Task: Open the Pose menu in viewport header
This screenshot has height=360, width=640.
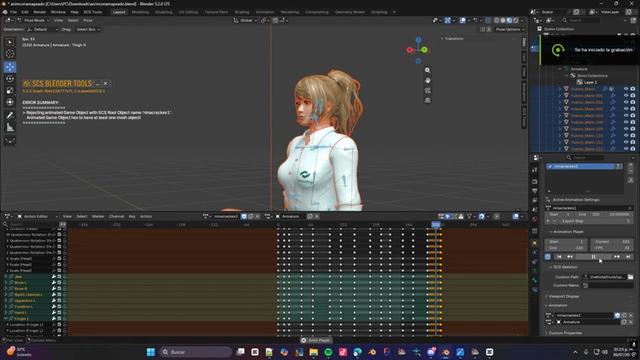Action: (88, 20)
